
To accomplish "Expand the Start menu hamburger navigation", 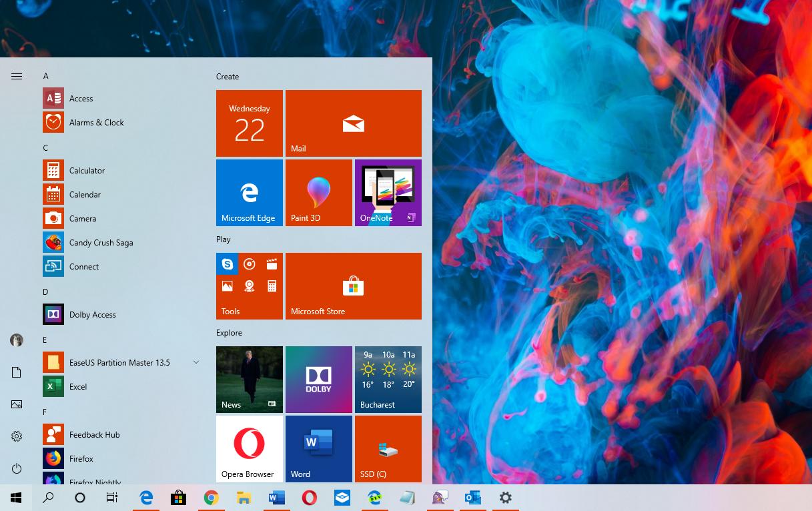I will pos(17,76).
